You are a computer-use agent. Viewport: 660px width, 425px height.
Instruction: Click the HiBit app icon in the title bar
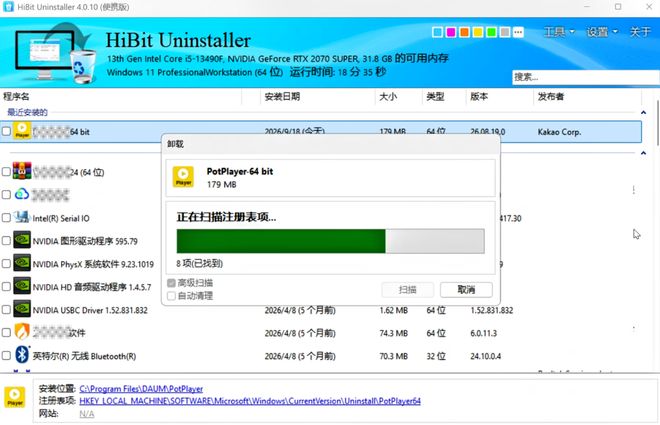point(8,7)
